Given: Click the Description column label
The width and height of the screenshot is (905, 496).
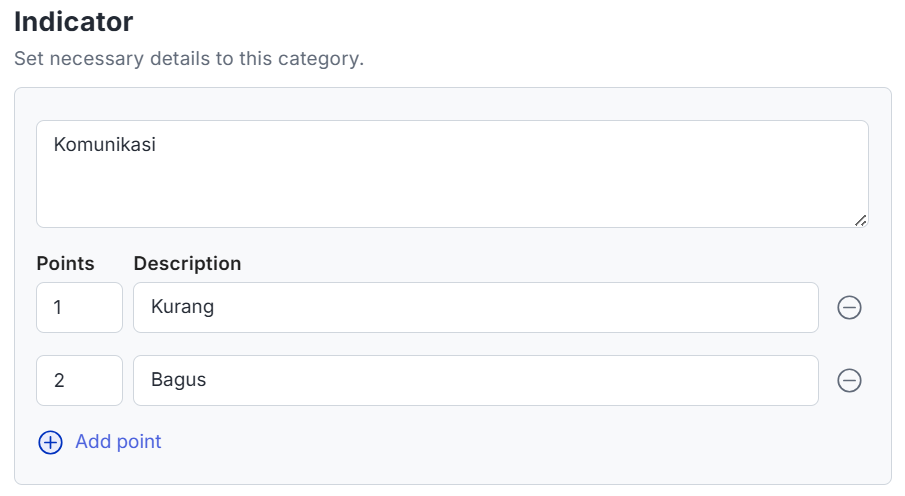Looking at the screenshot, I should pyautogui.click(x=187, y=264).
